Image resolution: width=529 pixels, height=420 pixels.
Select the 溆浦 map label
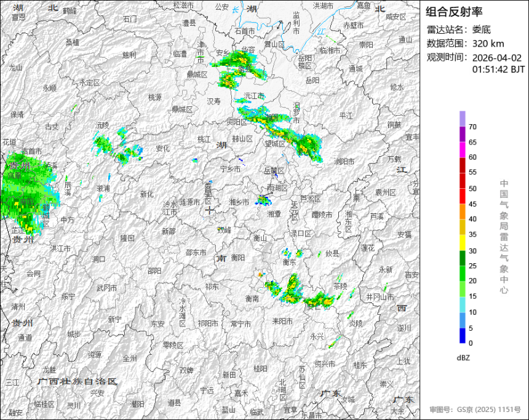point(103,188)
